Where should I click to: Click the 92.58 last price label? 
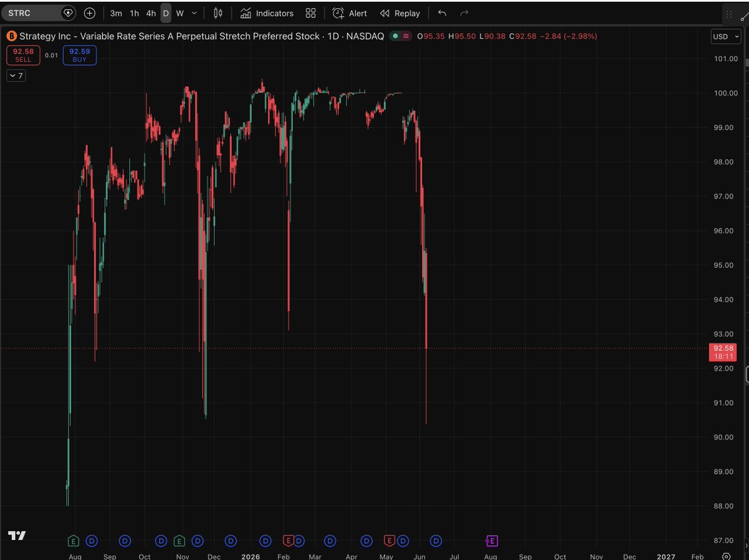pos(723,352)
